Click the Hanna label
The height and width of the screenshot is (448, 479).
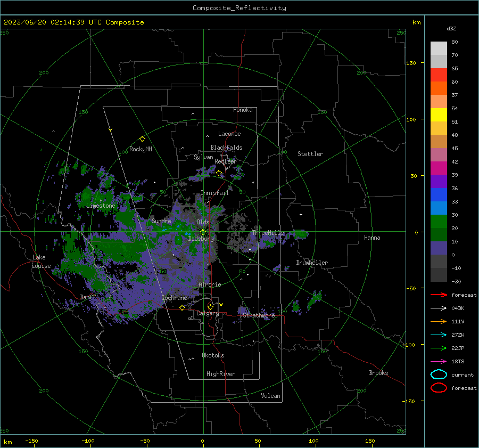tap(372, 237)
